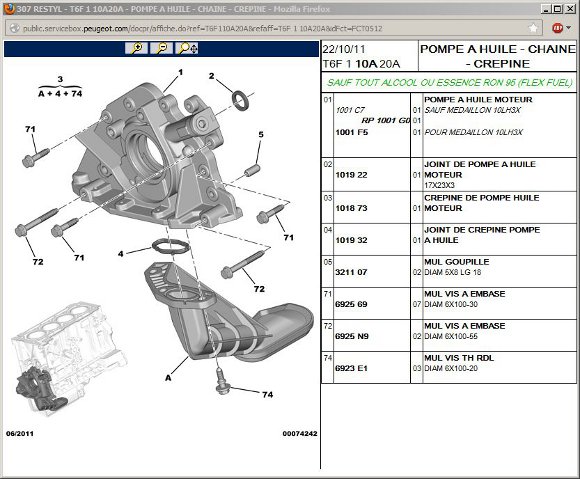Click the site identity globe icon
The width and height of the screenshot is (580, 479).
coord(14,28)
